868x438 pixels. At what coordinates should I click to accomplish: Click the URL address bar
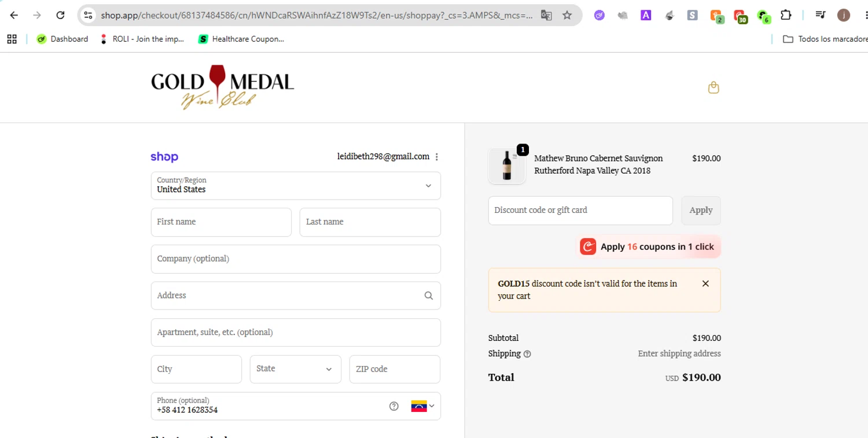tap(317, 16)
